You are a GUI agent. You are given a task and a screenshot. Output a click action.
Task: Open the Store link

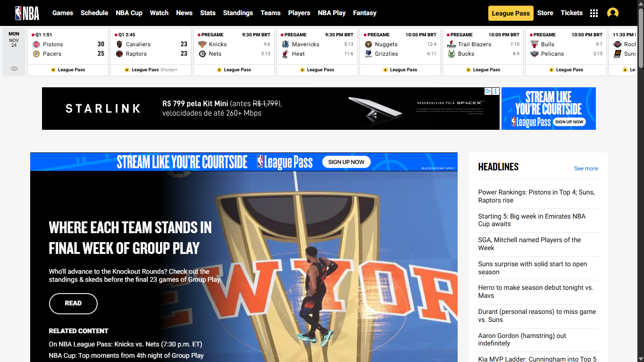coord(545,13)
